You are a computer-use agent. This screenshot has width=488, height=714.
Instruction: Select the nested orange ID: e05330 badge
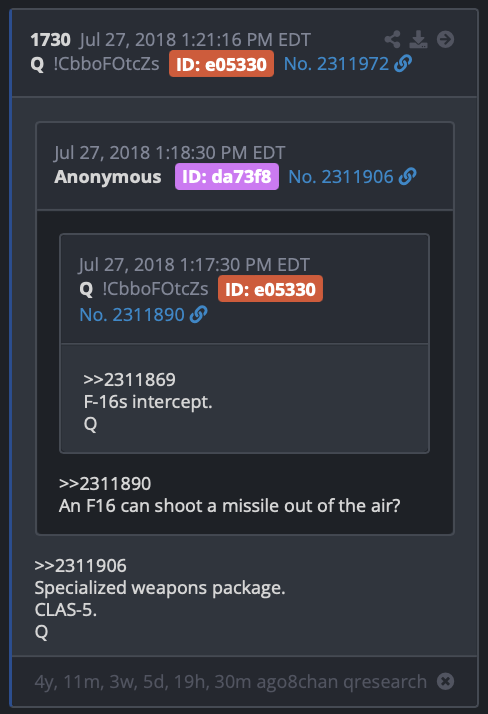click(270, 289)
